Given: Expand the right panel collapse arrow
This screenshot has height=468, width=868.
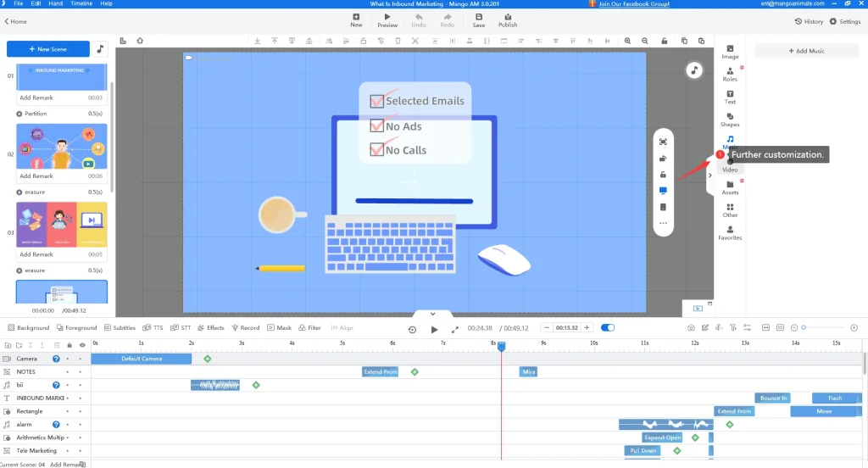Looking at the screenshot, I should pyautogui.click(x=710, y=175).
